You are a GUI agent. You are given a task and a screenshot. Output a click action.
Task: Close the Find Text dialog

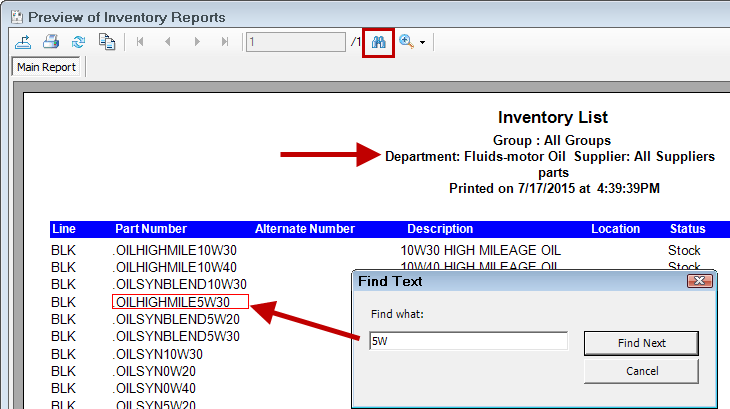(x=700, y=282)
